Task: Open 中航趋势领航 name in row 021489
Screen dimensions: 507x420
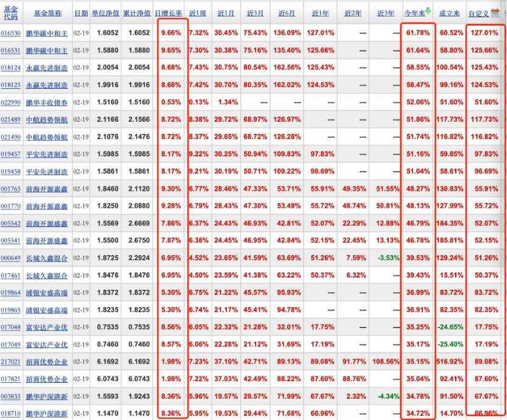Action: coord(47,119)
